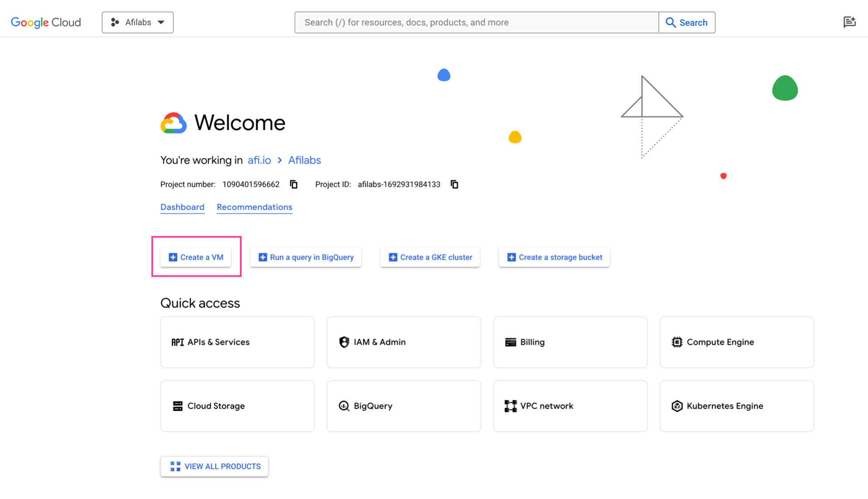Open the Afilabs project picker dropdown
This screenshot has height=499, width=868.
pos(137,22)
